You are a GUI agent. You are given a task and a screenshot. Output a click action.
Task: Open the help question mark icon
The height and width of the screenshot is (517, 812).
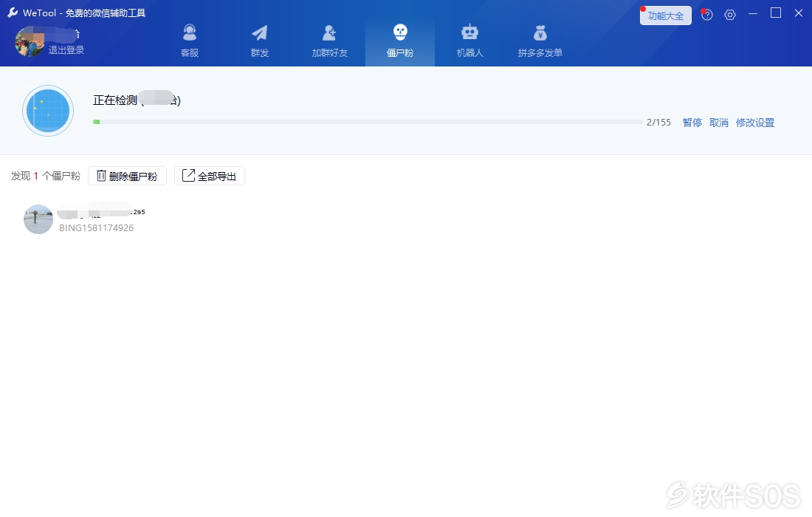(x=707, y=15)
